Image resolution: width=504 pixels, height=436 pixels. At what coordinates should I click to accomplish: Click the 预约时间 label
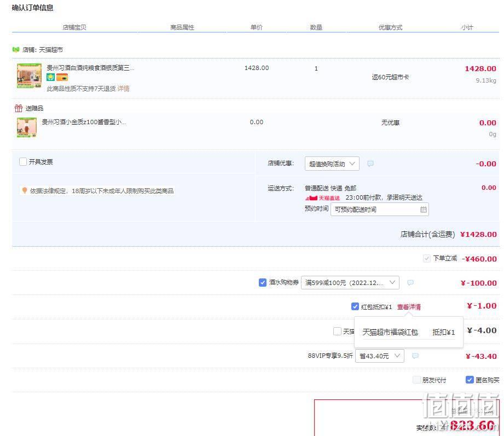pos(317,209)
